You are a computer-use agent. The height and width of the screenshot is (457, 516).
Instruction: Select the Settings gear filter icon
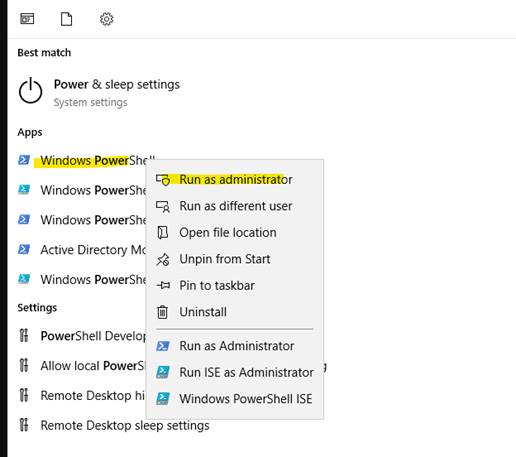[x=107, y=19]
